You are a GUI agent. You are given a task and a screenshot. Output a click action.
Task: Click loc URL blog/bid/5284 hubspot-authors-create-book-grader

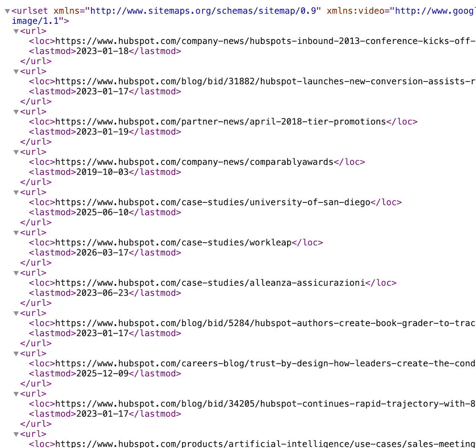[x=265, y=323]
